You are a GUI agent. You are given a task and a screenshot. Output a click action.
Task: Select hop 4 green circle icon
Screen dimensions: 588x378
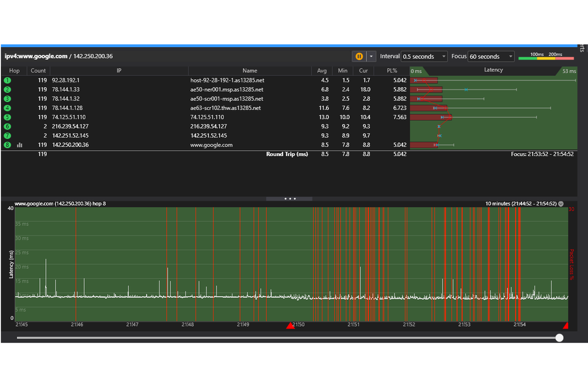coord(8,108)
